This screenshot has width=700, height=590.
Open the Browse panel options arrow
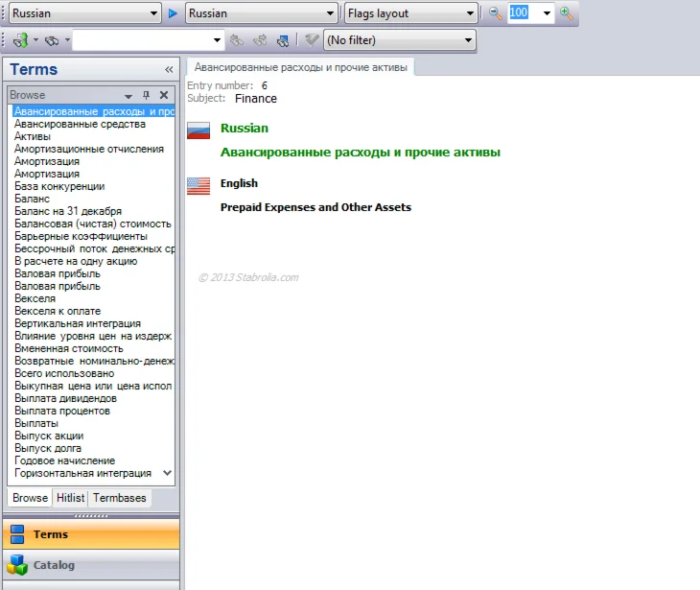coord(128,96)
